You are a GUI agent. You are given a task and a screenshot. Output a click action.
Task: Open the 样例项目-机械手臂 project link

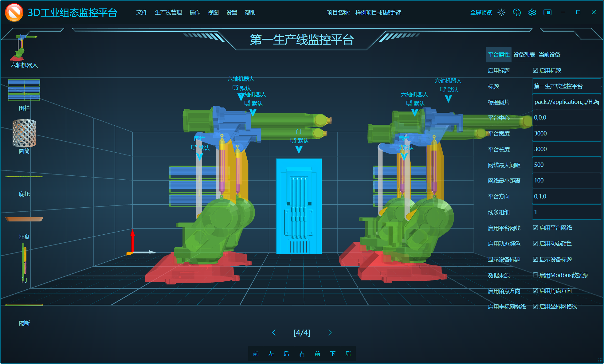[378, 13]
